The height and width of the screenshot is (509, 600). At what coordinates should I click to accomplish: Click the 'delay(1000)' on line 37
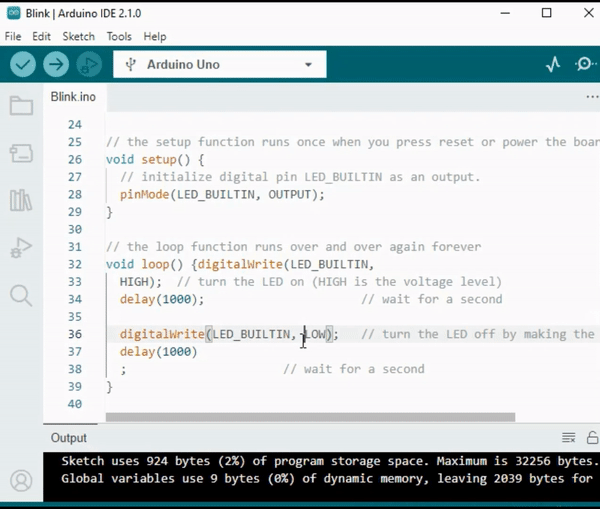[158, 352]
